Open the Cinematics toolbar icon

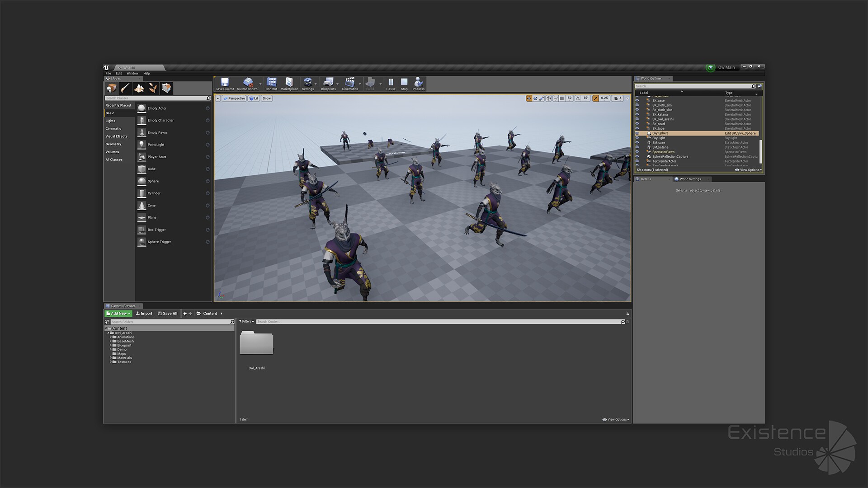tap(349, 84)
